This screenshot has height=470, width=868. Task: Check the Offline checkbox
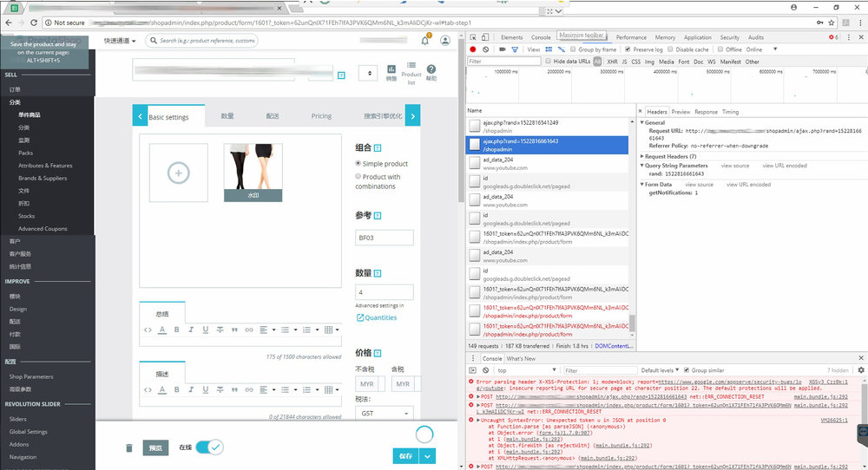pos(720,49)
